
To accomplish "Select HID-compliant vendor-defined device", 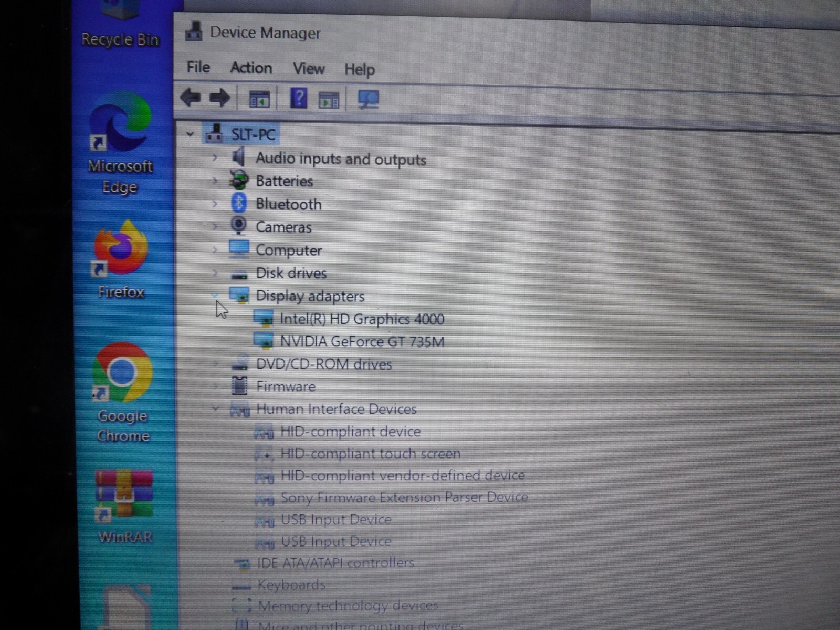I will 403,475.
